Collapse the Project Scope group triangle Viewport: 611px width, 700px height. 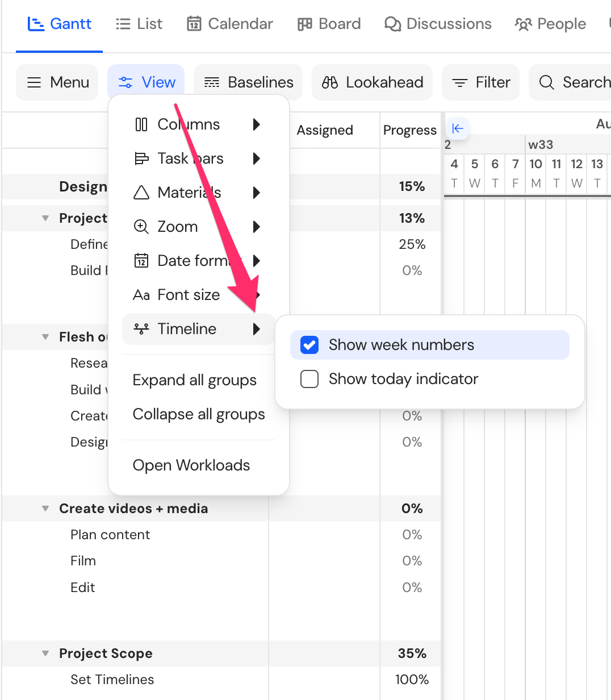click(45, 653)
